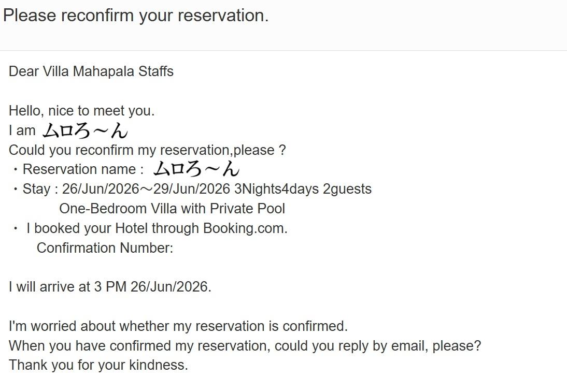Click the handwritten name after 'I am'
The height and width of the screenshot is (392, 567).
(85, 130)
